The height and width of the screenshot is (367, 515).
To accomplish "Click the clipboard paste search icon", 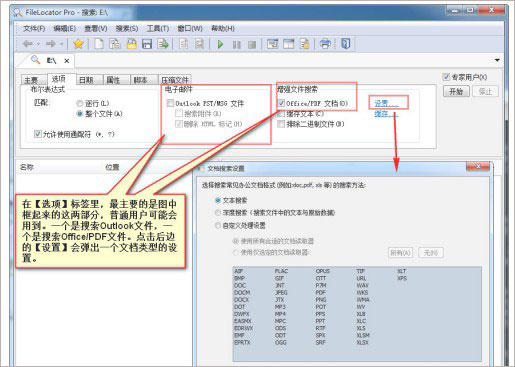I will (x=115, y=44).
